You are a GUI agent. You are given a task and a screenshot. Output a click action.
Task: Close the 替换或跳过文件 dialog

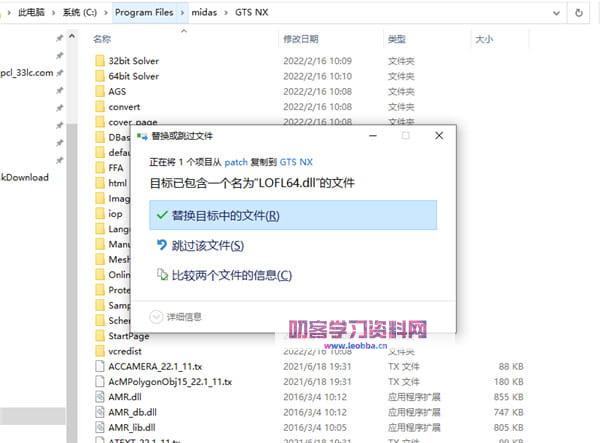click(x=439, y=135)
